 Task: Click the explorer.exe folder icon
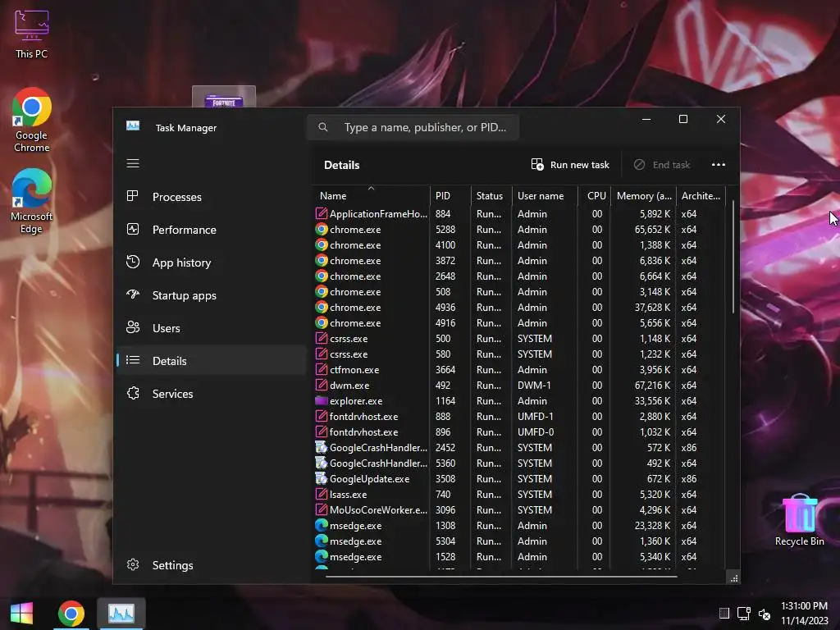(322, 400)
